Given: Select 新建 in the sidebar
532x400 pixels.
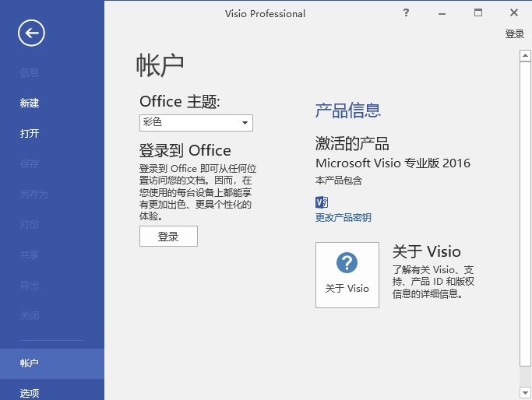Looking at the screenshot, I should (x=29, y=103).
